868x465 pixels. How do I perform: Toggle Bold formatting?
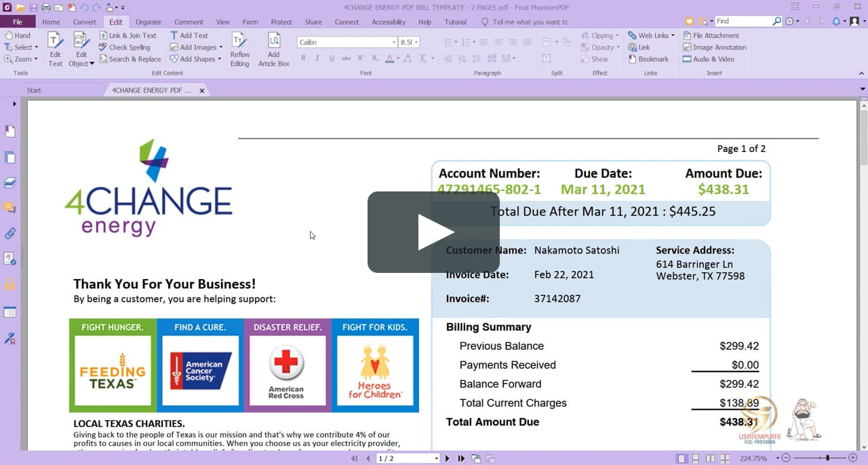click(303, 58)
